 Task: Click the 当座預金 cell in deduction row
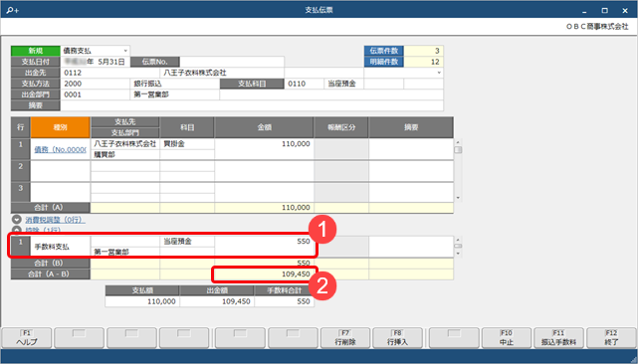click(187, 242)
